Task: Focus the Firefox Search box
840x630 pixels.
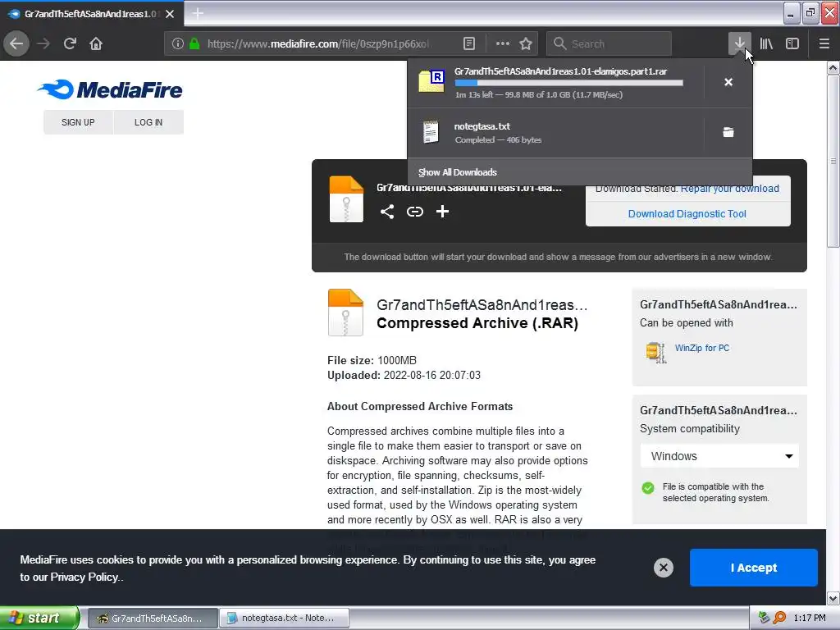Action: click(609, 43)
